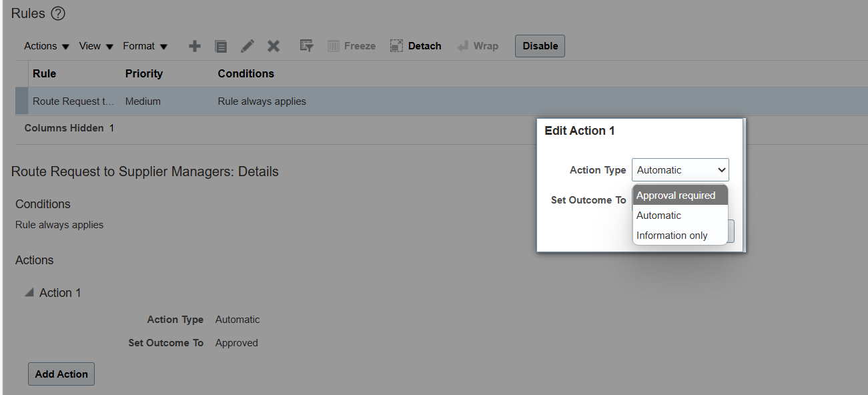Click the Detach table icon
The image size is (868, 395).
396,46
